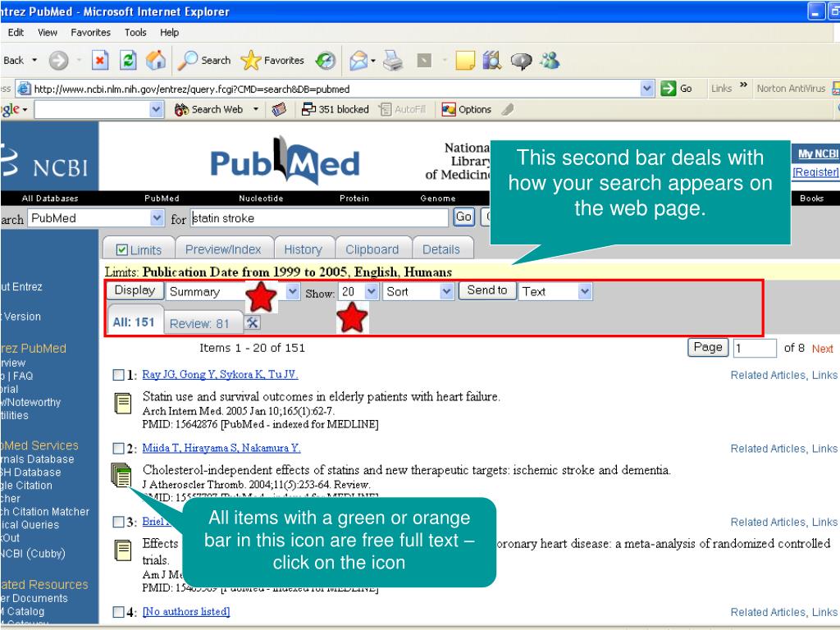Switch to the Details tab

click(441, 249)
